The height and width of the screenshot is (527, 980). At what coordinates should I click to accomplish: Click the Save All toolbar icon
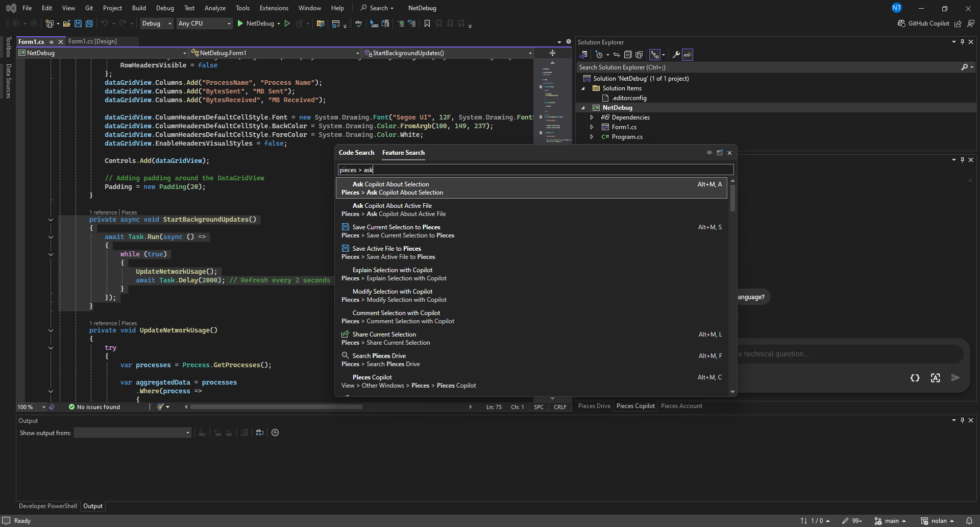pos(89,23)
